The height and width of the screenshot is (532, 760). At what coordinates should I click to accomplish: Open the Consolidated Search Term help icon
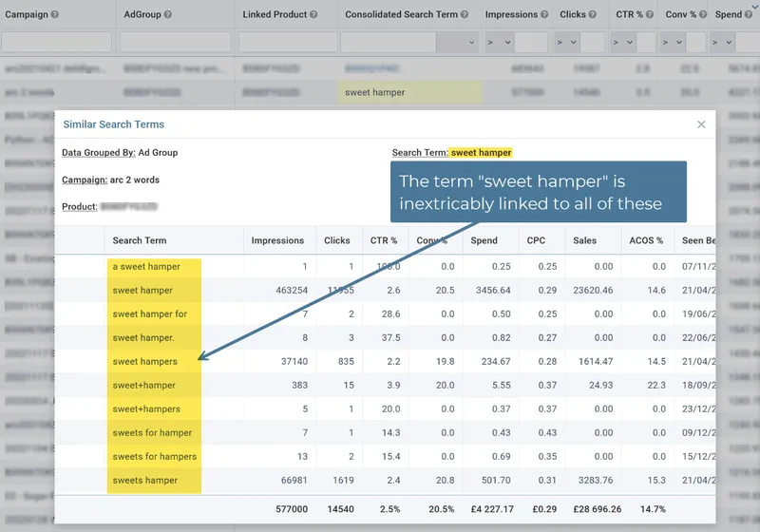[x=465, y=15]
